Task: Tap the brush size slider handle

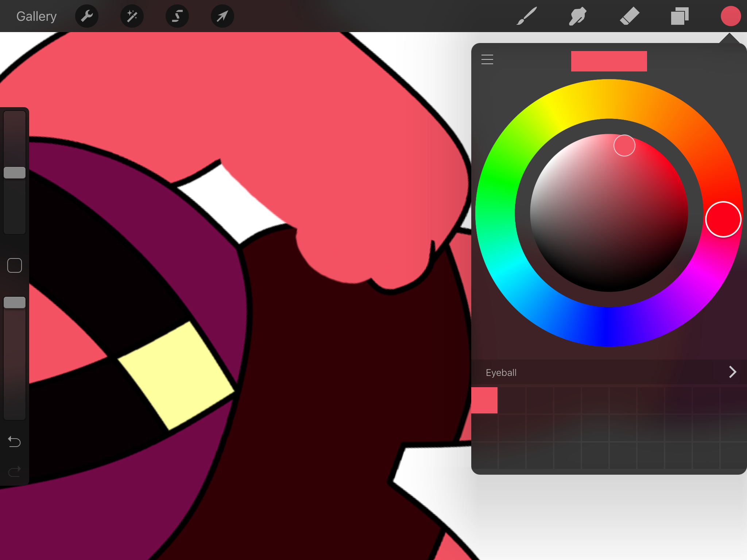Action: click(15, 173)
